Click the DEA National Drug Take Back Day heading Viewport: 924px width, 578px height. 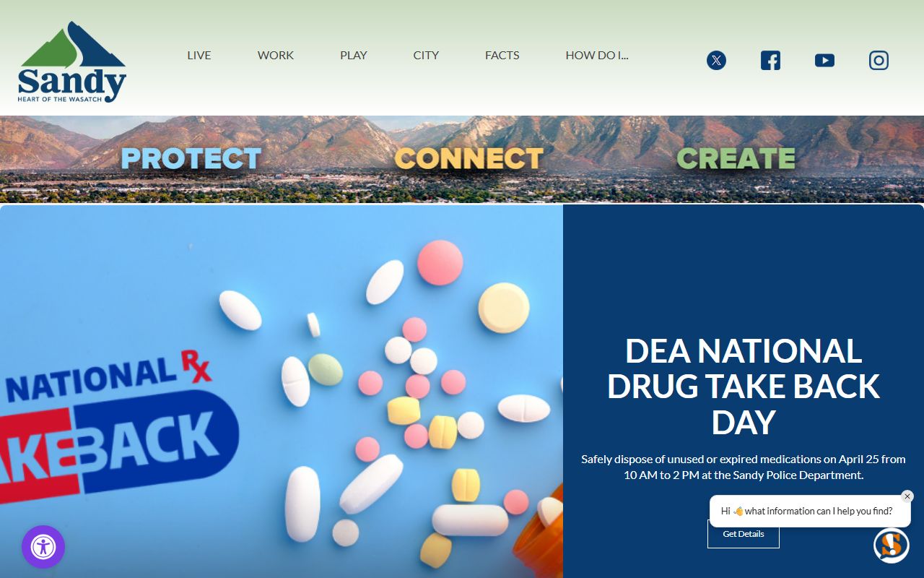tap(744, 387)
